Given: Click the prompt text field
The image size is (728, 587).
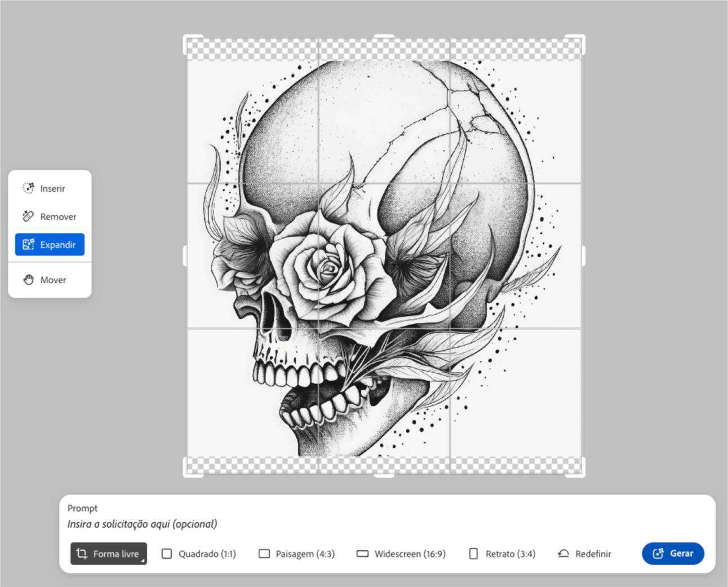Looking at the screenshot, I should click(x=387, y=524).
